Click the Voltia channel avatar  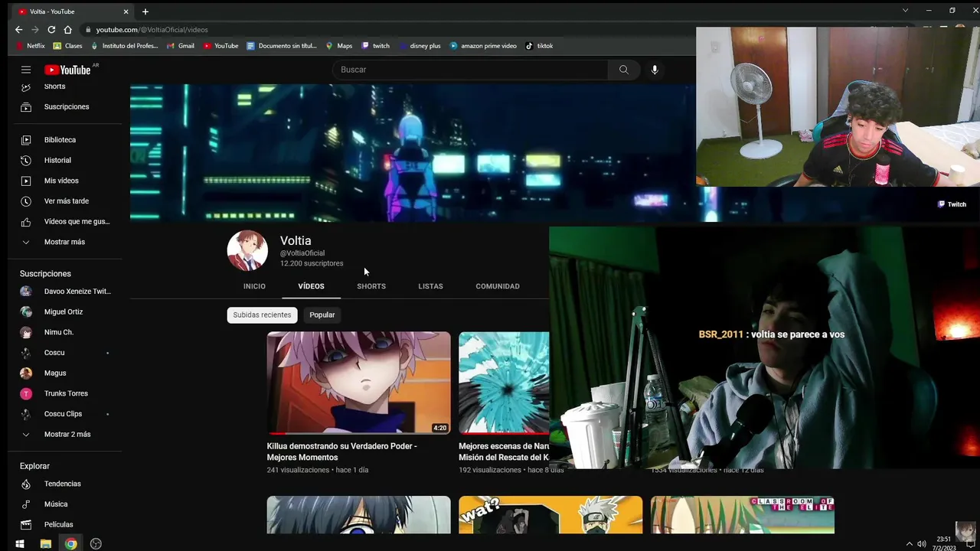click(x=247, y=250)
